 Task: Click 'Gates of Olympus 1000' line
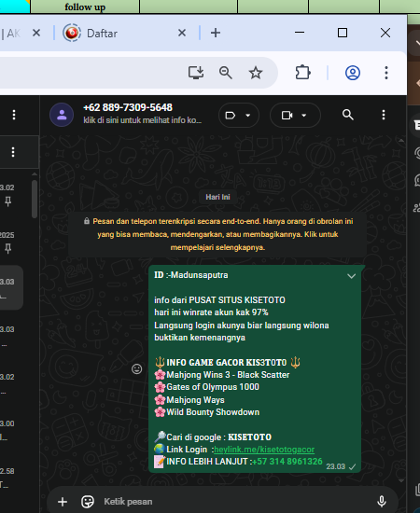coord(213,387)
